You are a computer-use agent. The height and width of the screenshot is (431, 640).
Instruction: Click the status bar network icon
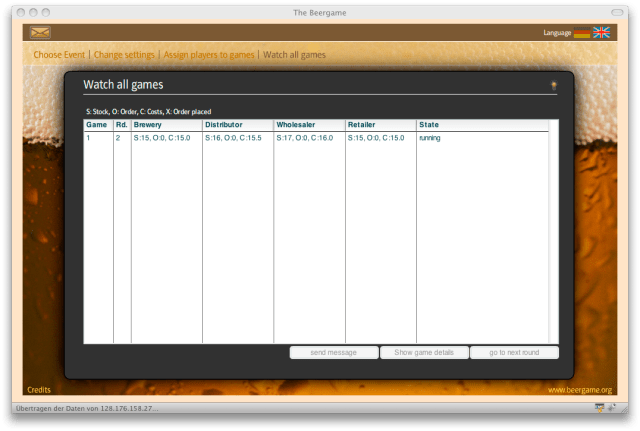(x=598, y=408)
